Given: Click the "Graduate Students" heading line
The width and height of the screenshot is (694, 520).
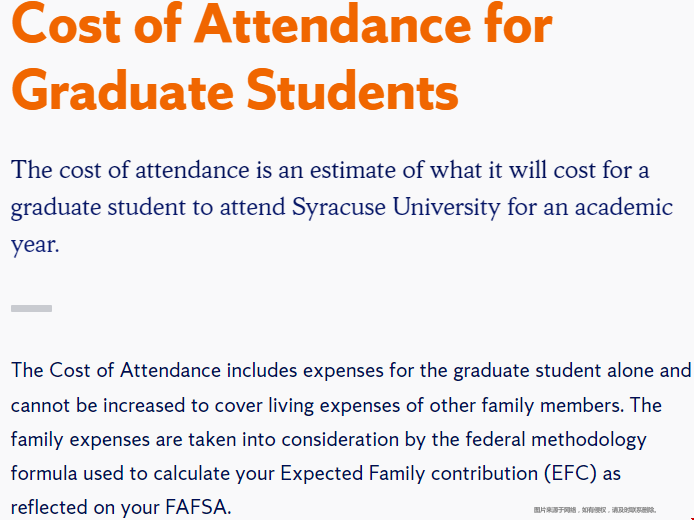Looking at the screenshot, I should [235, 91].
